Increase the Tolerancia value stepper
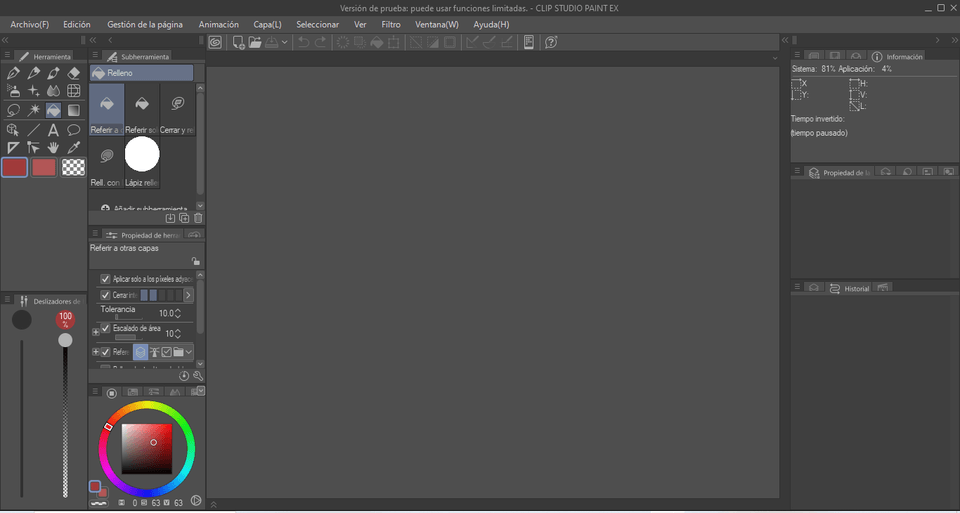 point(179,311)
